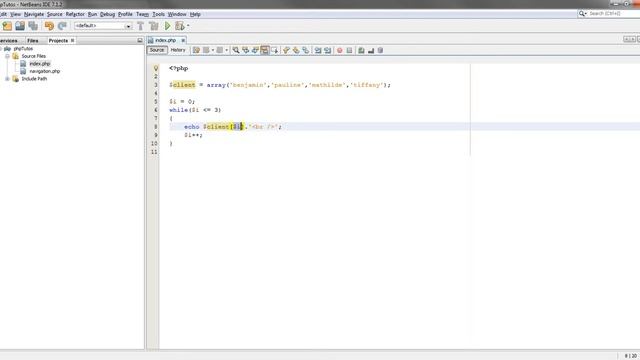Click the lightbulb hint on line 1
The height and width of the screenshot is (360, 640).
tap(156, 68)
